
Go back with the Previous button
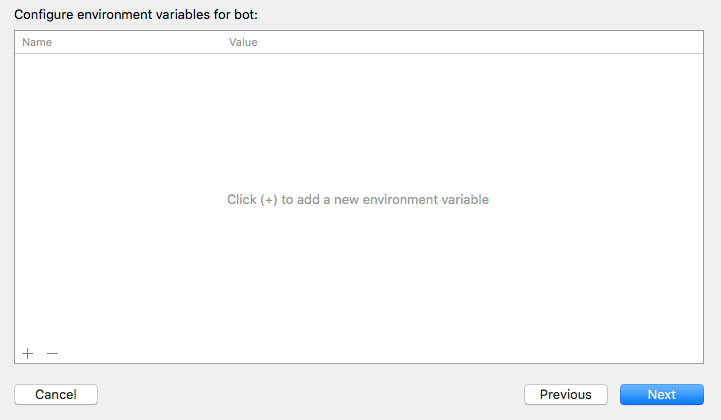[x=565, y=395]
